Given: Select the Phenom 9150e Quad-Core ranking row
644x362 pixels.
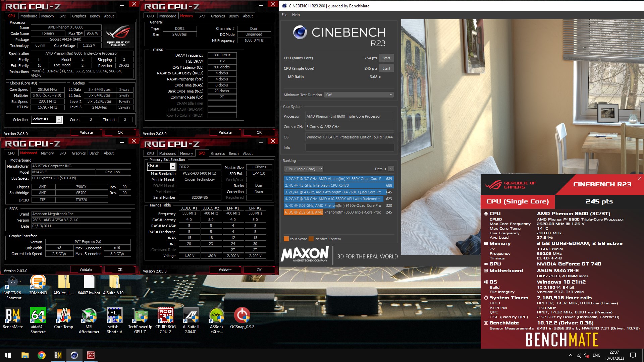Looking at the screenshot, I should pos(338,205).
